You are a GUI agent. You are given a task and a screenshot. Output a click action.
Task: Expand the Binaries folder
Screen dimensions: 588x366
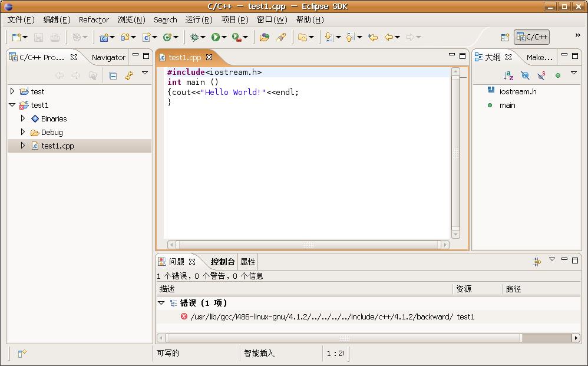click(23, 118)
